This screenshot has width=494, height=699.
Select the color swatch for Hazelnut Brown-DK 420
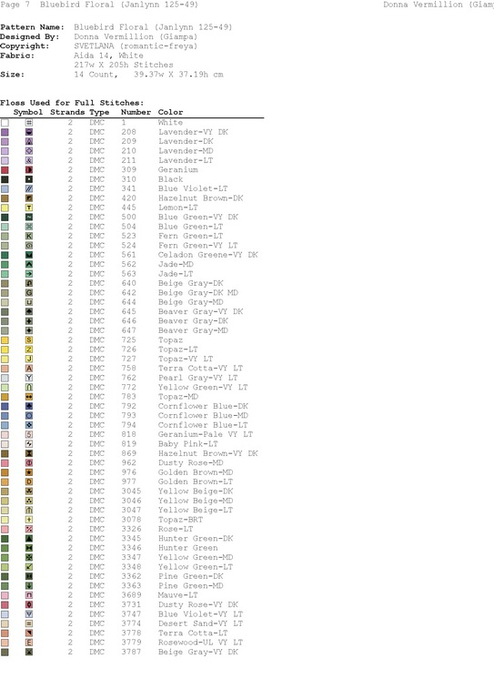5,198
